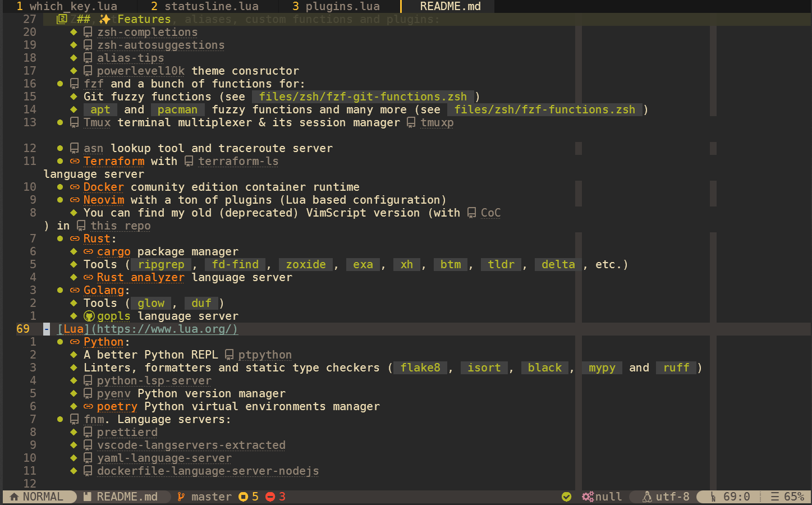Follow the Terraform link

point(114,161)
